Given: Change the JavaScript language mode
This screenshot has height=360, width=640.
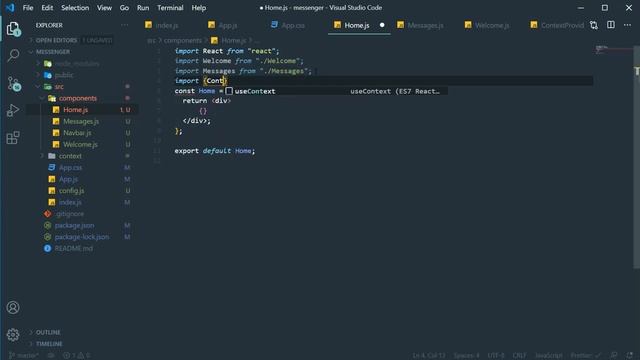Looking at the screenshot, I should [549, 356].
